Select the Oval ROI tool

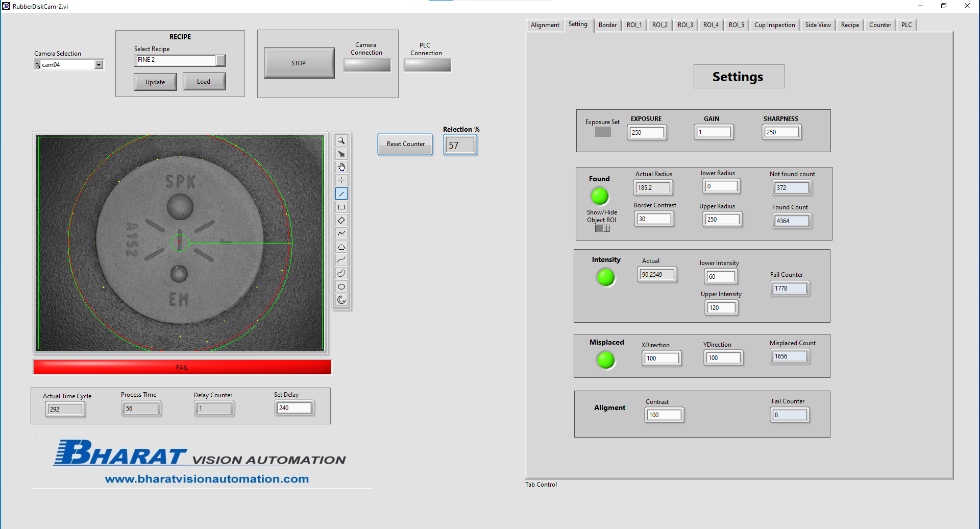click(x=341, y=286)
